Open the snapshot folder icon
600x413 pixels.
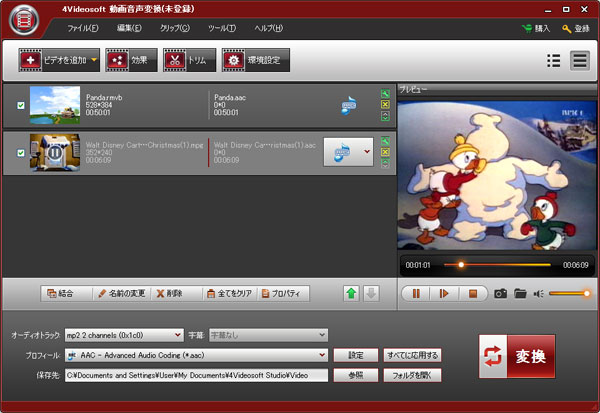(x=520, y=294)
